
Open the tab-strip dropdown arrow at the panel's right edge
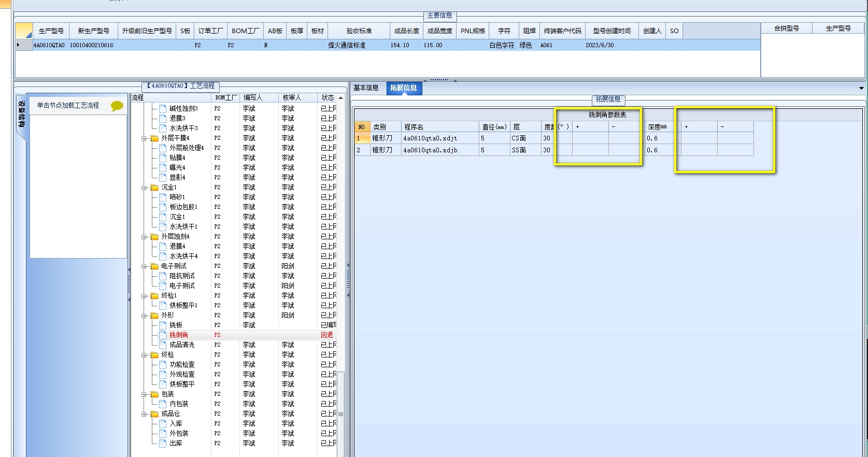tap(861, 88)
